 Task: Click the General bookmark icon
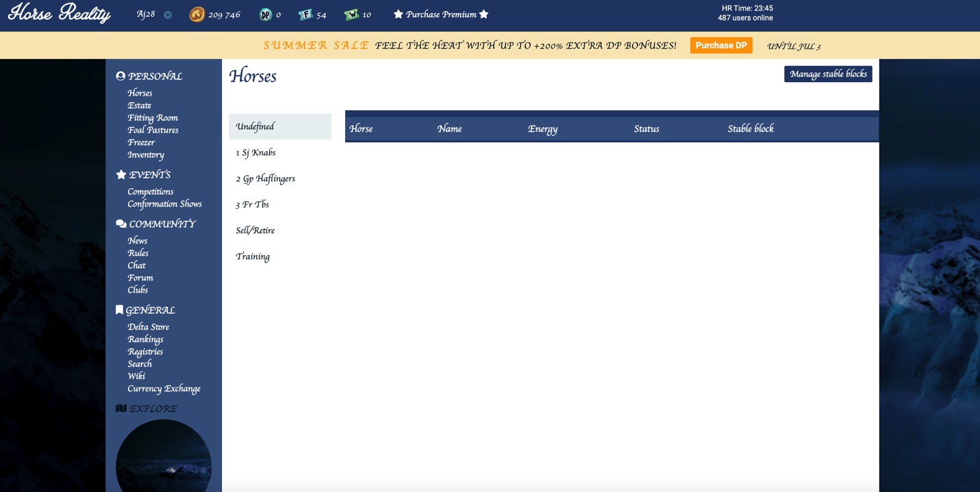pyautogui.click(x=119, y=310)
